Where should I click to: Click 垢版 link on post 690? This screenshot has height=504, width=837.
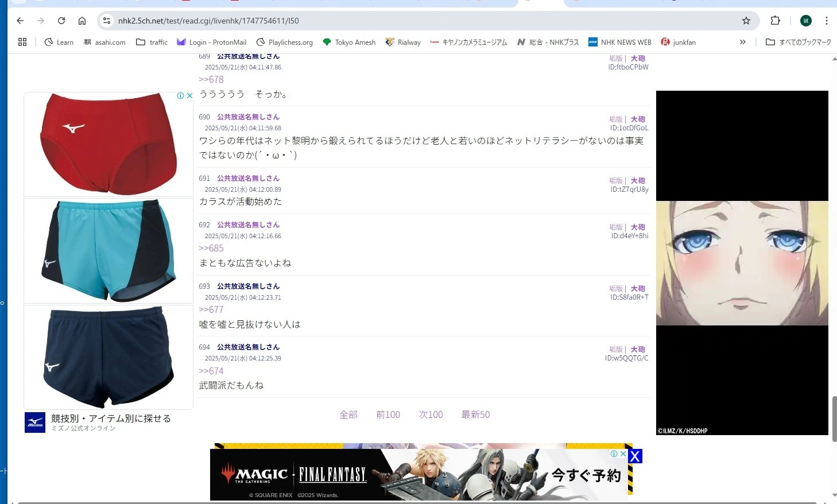tap(616, 119)
